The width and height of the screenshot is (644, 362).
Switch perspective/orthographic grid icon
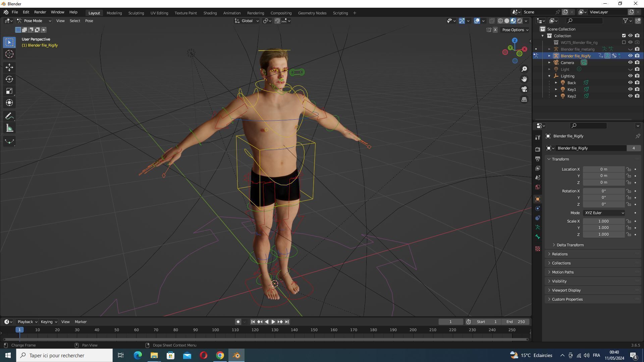click(x=524, y=100)
